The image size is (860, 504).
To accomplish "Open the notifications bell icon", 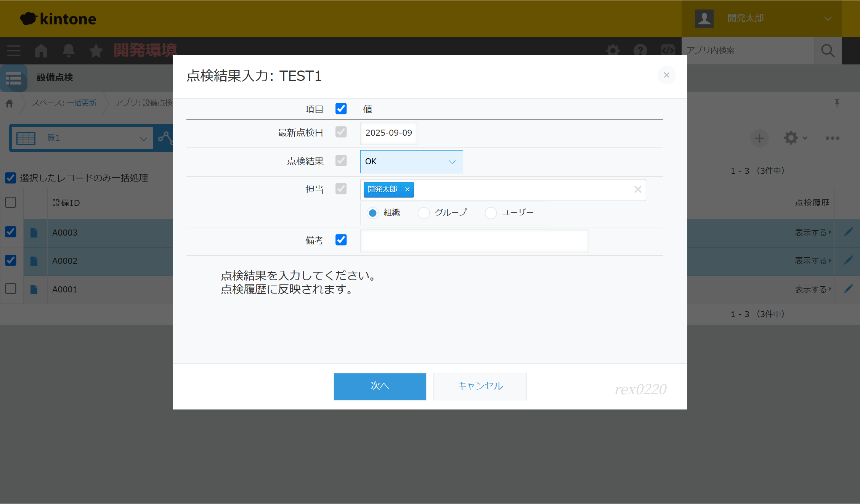I will pos(69,50).
